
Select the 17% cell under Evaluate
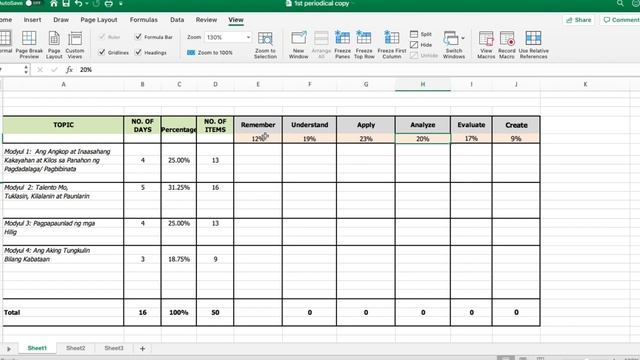point(471,139)
